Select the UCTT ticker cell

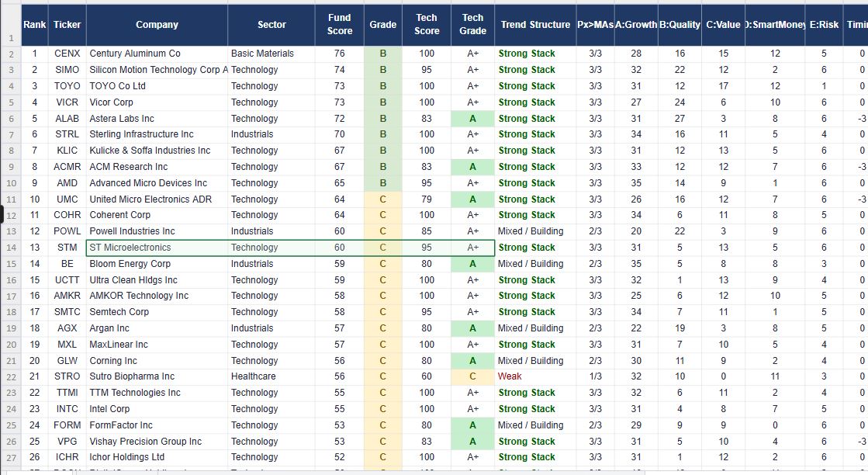[x=67, y=280]
